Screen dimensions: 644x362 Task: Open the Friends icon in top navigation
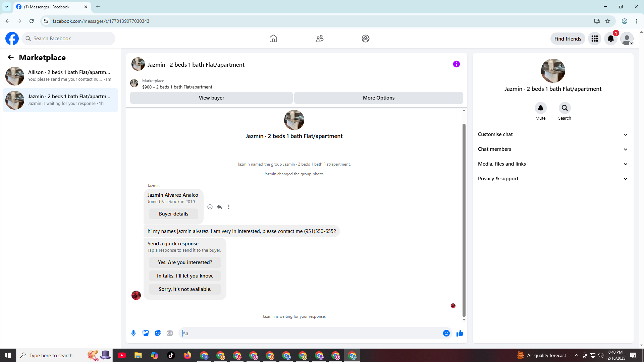tap(320, 39)
